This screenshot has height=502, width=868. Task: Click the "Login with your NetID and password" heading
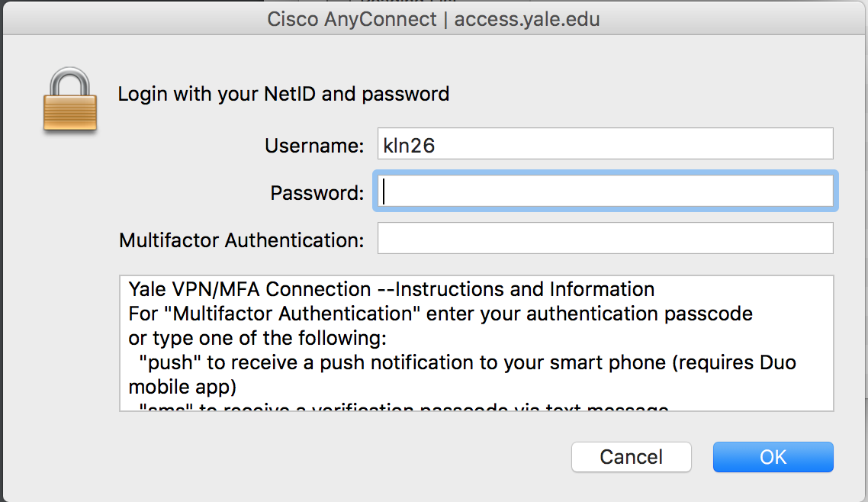tap(284, 94)
